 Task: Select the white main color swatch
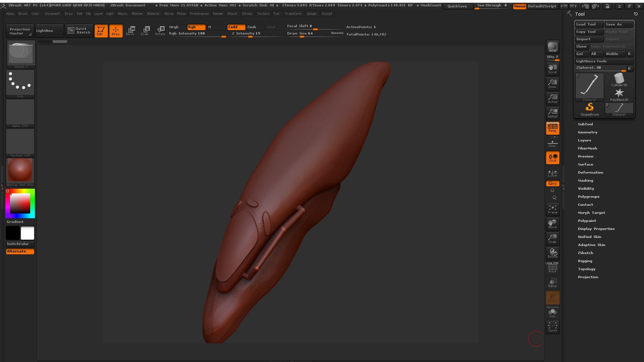pos(28,233)
